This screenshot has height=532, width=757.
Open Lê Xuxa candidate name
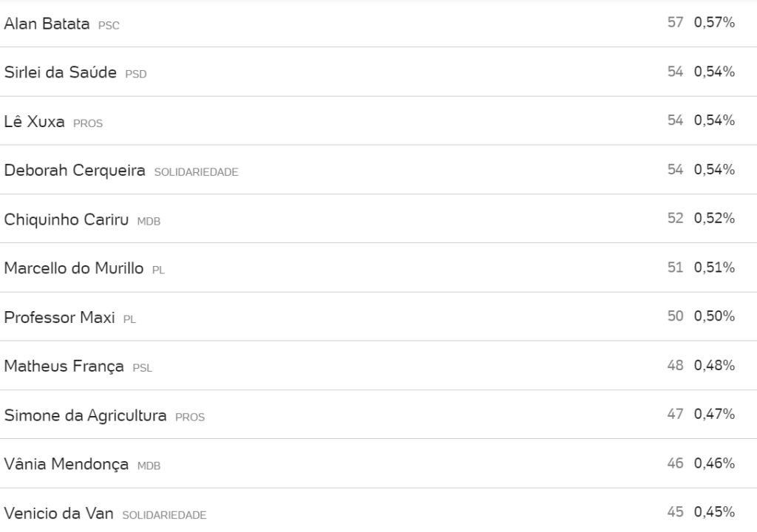point(34,121)
